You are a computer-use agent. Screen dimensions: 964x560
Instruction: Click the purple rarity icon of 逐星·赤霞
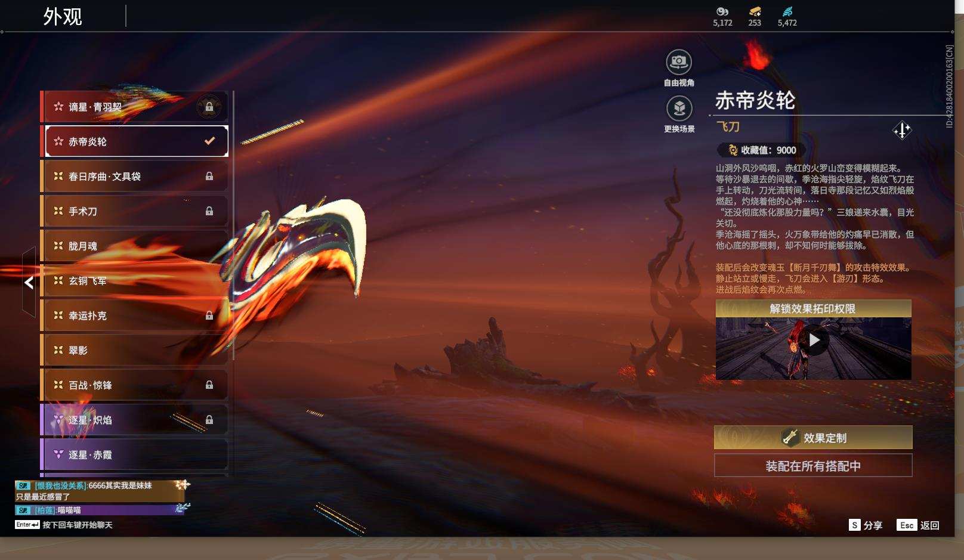58,454
